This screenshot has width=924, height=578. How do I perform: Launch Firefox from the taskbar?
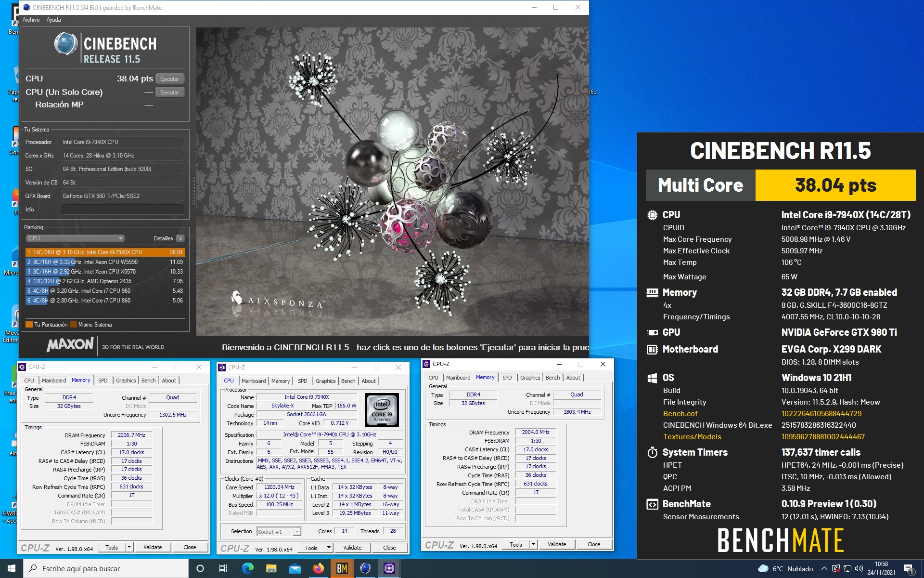pyautogui.click(x=318, y=568)
